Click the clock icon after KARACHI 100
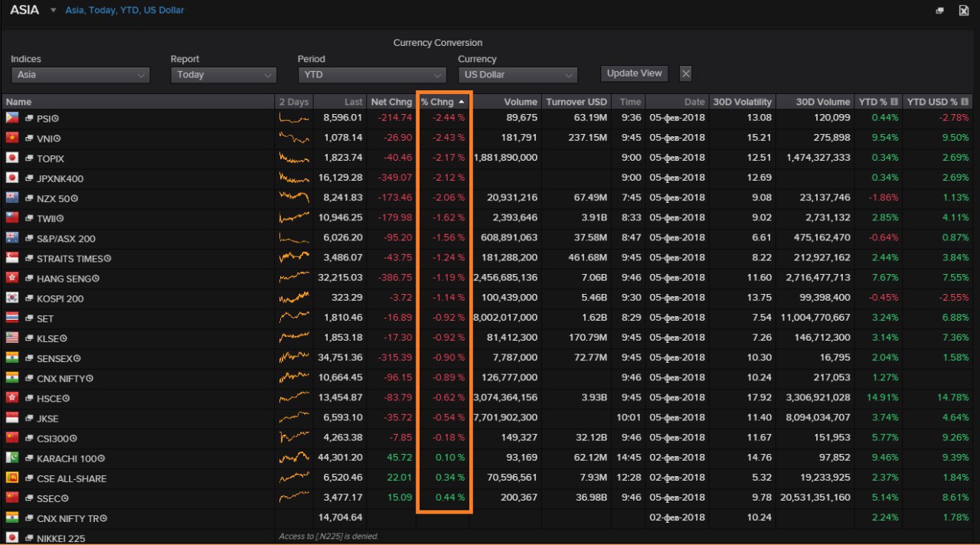This screenshot has width=980, height=545. pyautogui.click(x=101, y=459)
